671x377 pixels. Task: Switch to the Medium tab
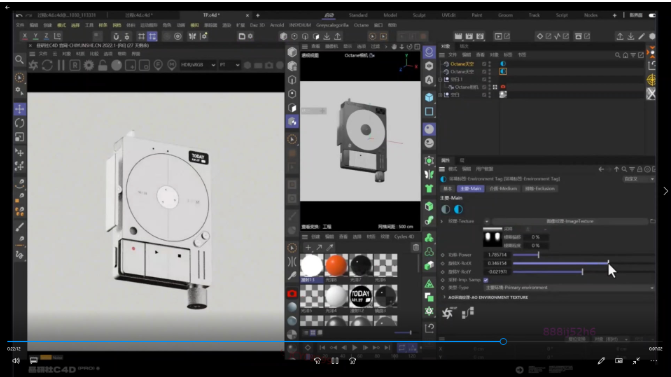[503, 188]
